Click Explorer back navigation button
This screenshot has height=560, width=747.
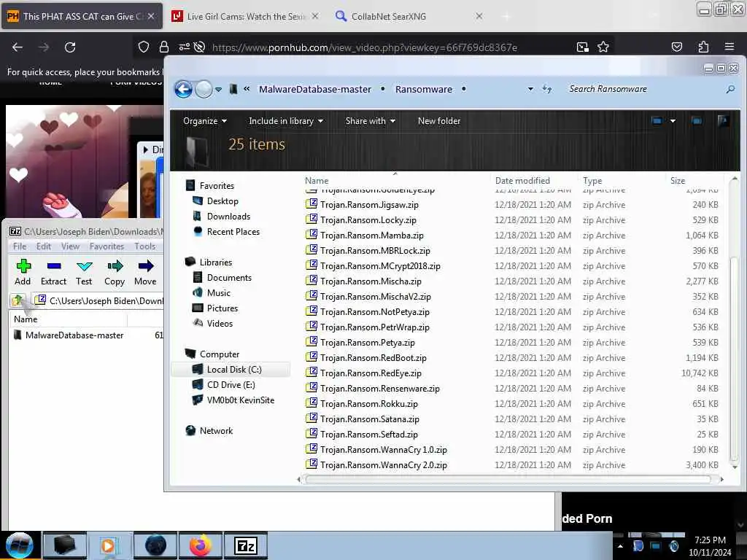point(183,89)
